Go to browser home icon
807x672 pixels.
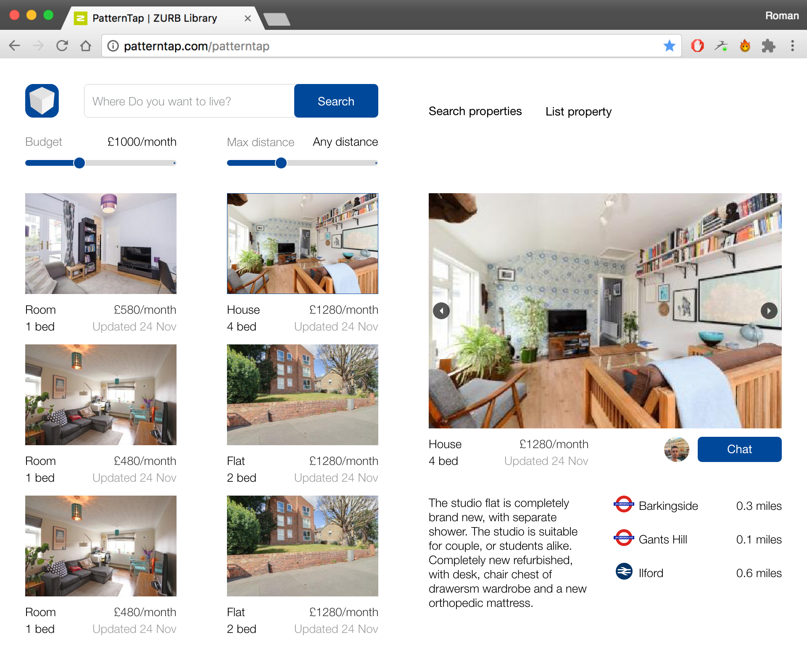pyautogui.click(x=86, y=46)
